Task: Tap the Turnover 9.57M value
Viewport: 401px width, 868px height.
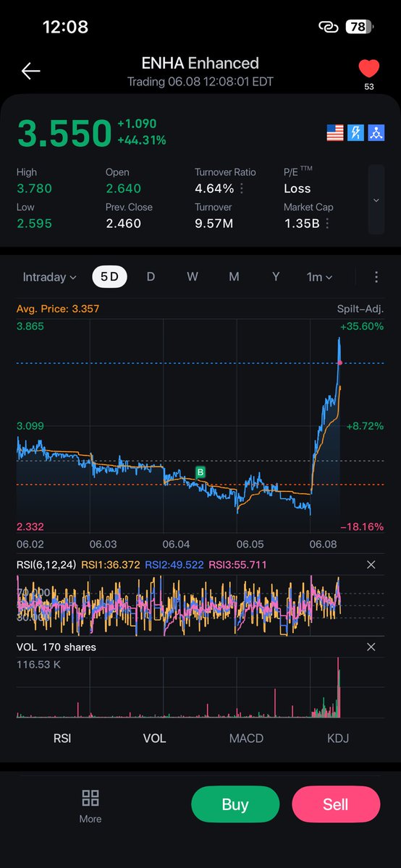Action: 214,224
